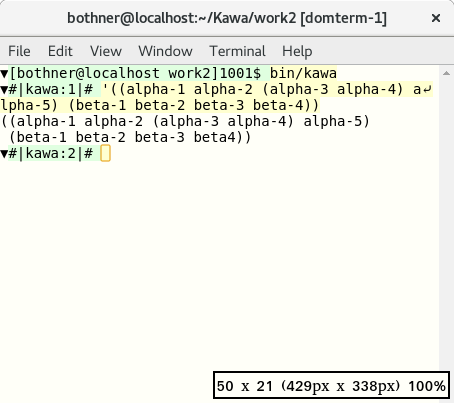Click the highlighted input text lpha-5)
This screenshot has width=454, height=403.
click(x=29, y=105)
